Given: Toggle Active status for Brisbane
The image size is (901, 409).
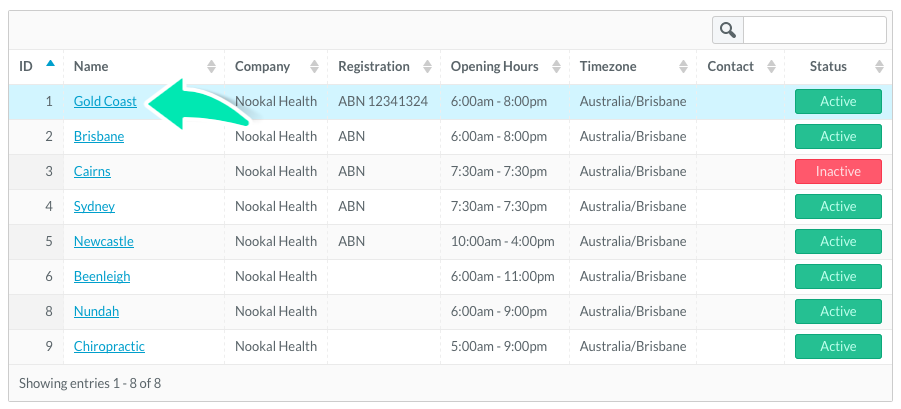Looking at the screenshot, I should click(838, 137).
